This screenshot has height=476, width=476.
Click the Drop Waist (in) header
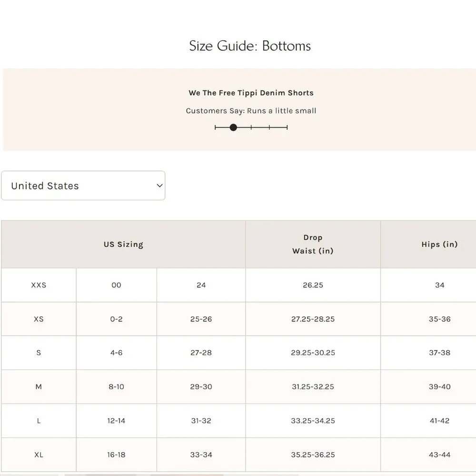point(313,244)
